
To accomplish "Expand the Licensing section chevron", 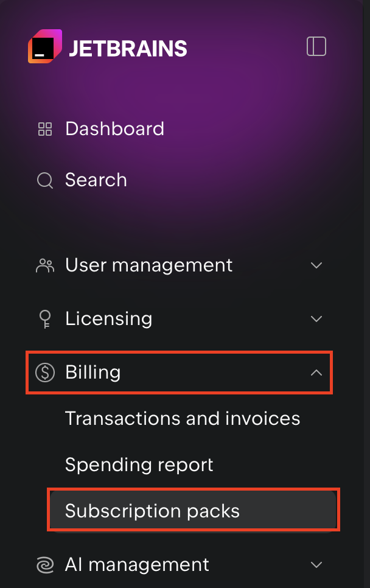I will coord(316,318).
